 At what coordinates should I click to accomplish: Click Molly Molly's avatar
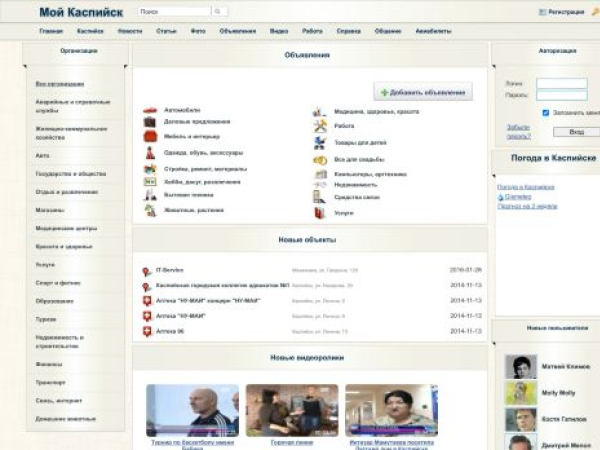pos(521,393)
